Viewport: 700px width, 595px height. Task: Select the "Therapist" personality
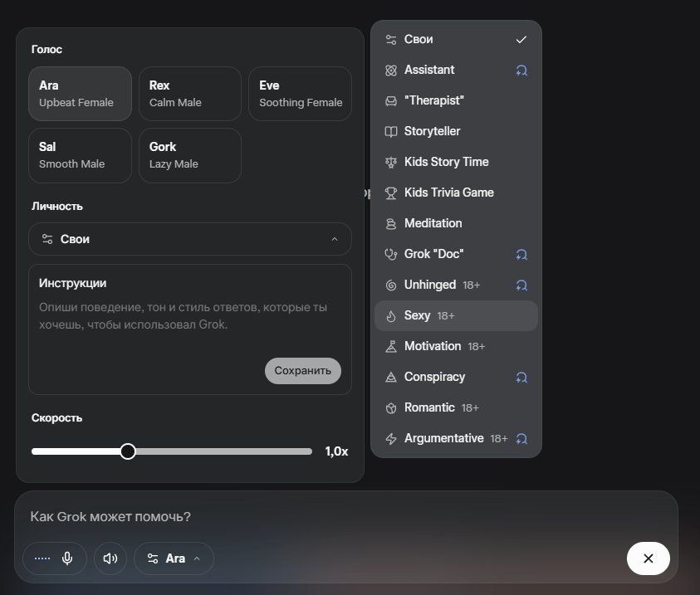456,100
